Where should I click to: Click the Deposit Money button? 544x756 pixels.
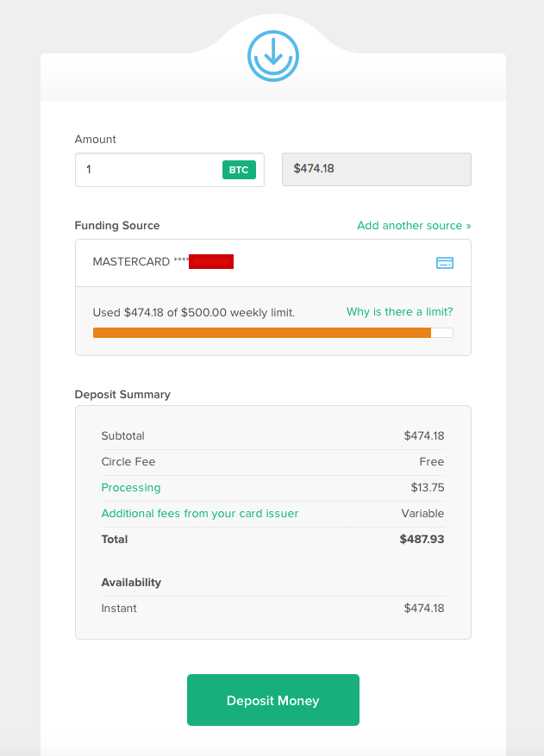[x=273, y=700]
